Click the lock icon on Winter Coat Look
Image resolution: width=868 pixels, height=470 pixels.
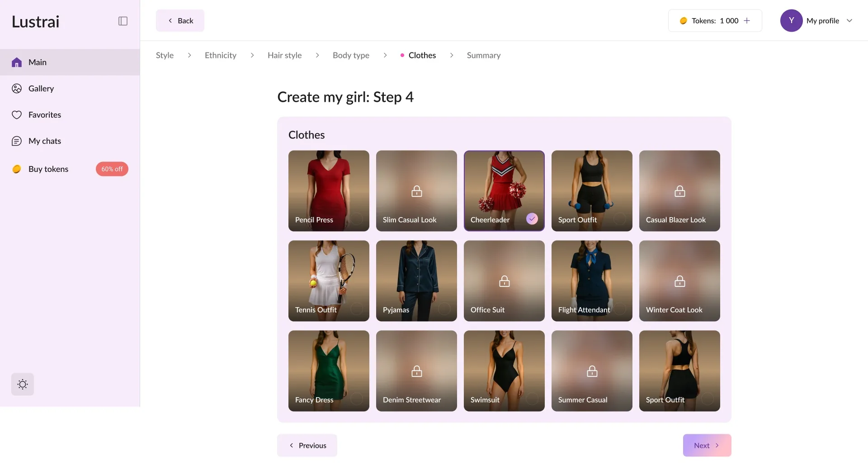(x=679, y=281)
